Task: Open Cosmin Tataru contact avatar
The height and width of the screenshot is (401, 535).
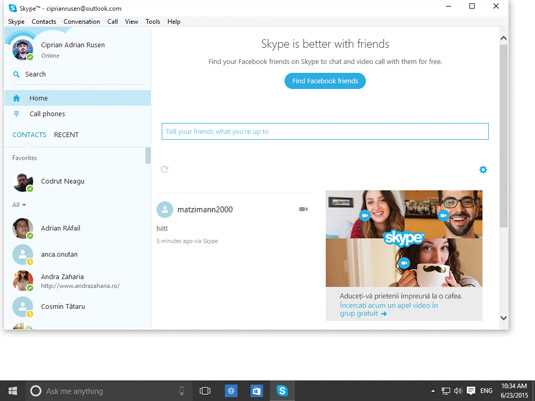Action: [23, 307]
